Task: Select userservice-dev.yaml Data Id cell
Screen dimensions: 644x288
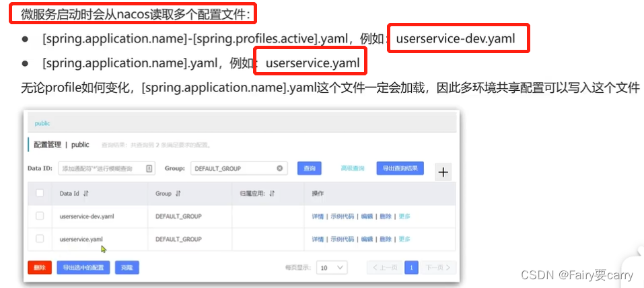Action: tap(87, 216)
